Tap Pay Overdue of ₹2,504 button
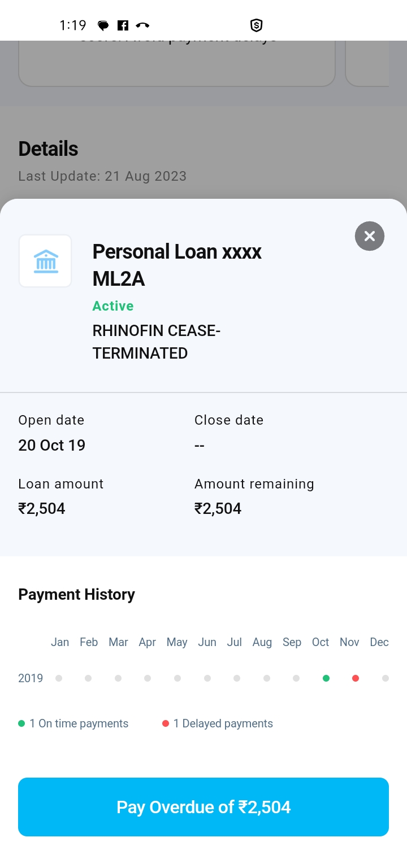This screenshot has width=407, height=868. (x=203, y=807)
